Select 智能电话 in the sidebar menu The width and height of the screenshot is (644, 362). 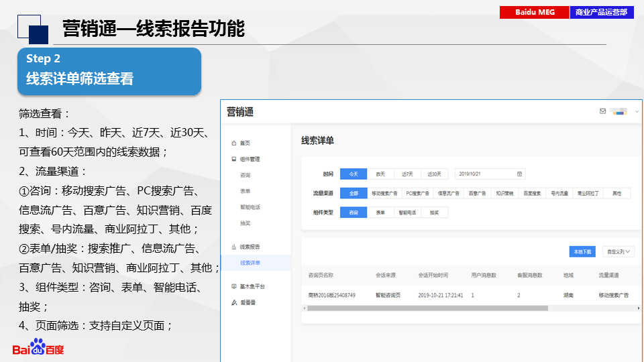coord(250,207)
